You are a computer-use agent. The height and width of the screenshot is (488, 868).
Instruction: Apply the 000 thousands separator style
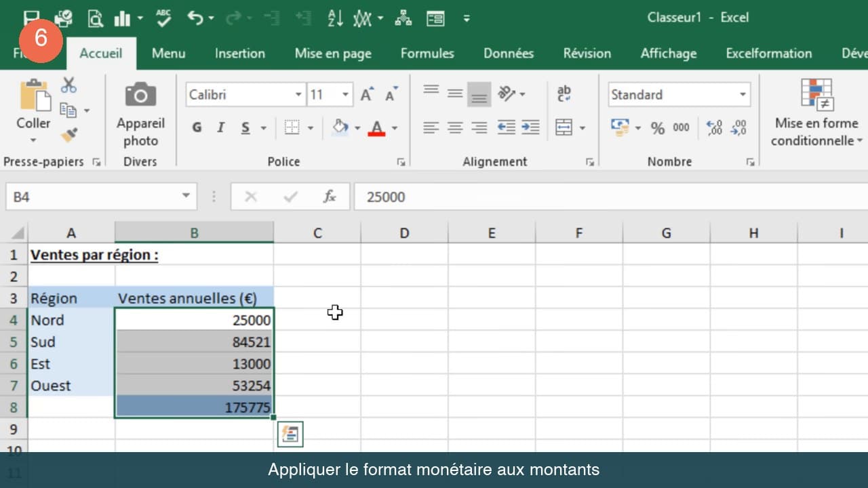point(681,127)
